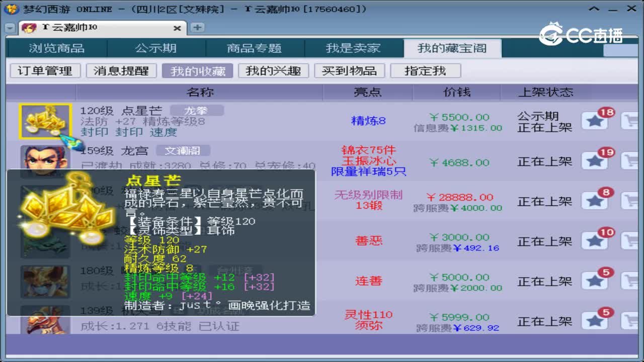Click the window title bar dropdown arrow
Image resolution: width=644 pixels, height=362 pixels.
click(595, 9)
